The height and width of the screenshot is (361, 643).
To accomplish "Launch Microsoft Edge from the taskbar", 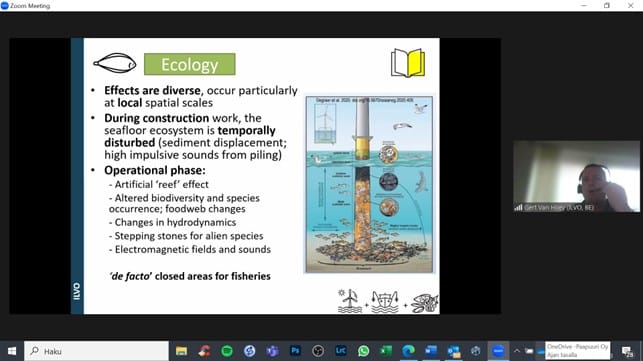I will click(x=408, y=351).
